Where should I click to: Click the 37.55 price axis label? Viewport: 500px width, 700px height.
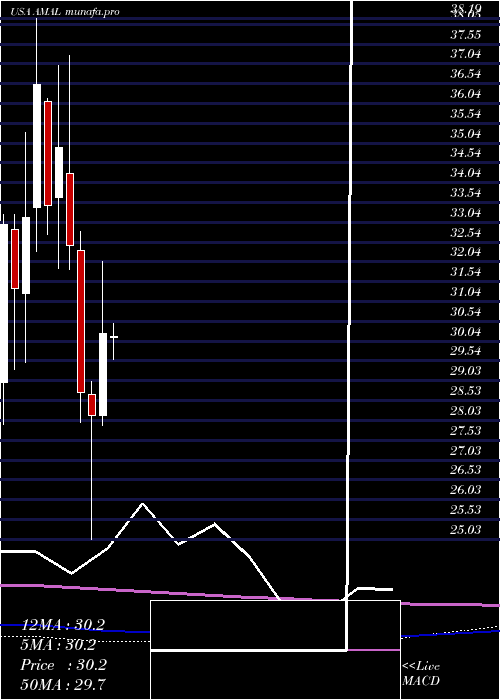(x=465, y=34)
